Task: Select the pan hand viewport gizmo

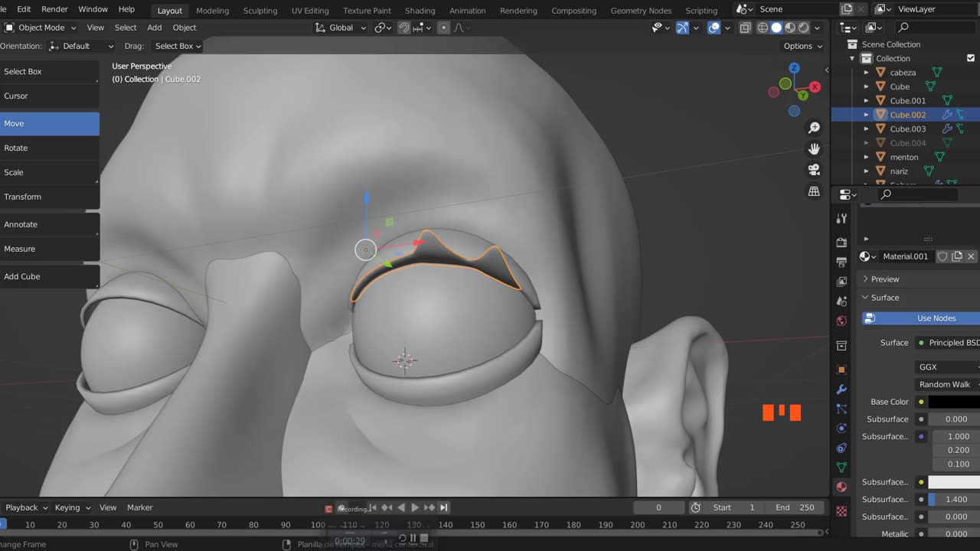Action: tap(814, 148)
